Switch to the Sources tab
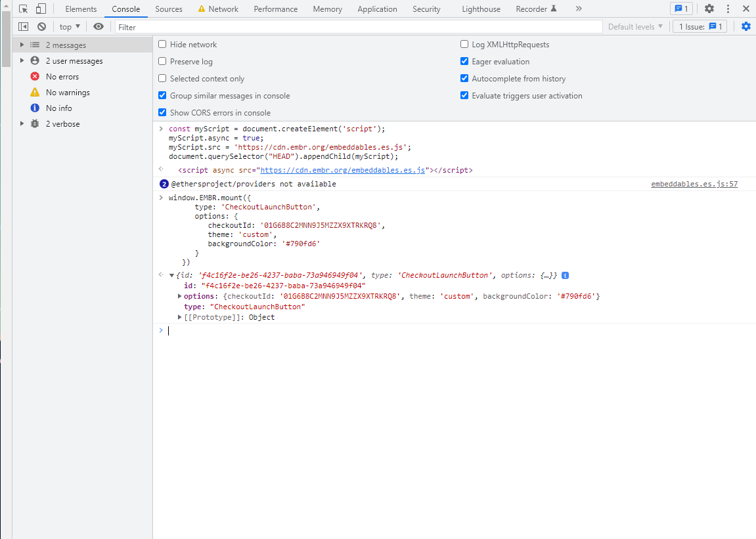The height and width of the screenshot is (539, 756). pos(169,9)
